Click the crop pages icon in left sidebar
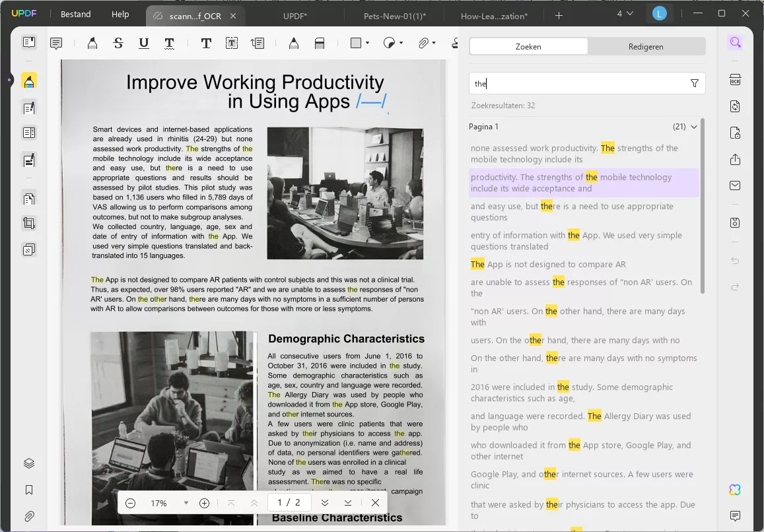This screenshot has height=532, width=764. pos(29,223)
